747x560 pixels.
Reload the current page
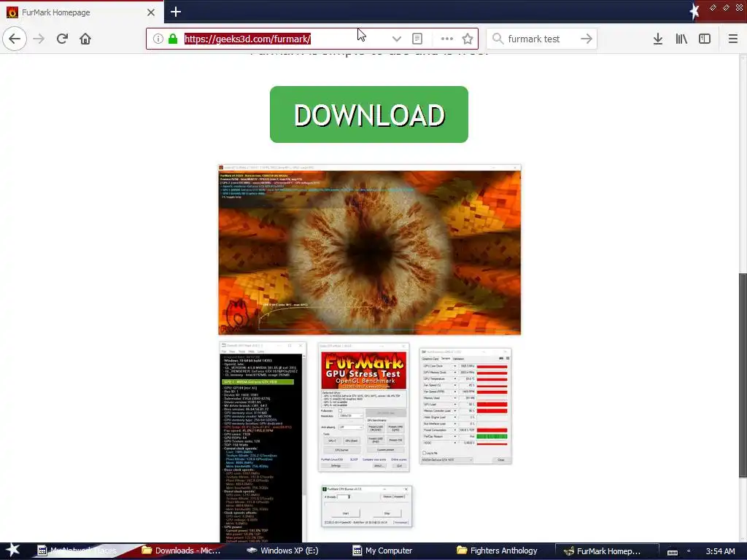62,39
